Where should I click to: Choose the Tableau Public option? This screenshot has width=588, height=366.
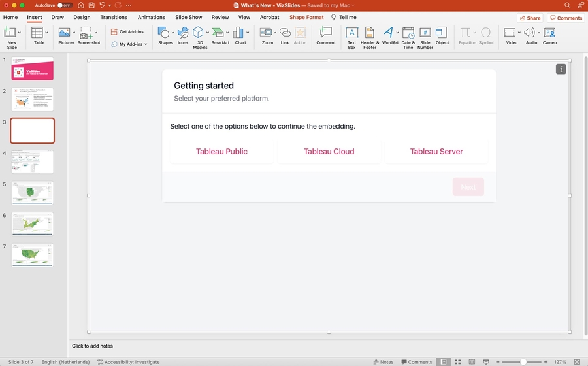tap(221, 152)
